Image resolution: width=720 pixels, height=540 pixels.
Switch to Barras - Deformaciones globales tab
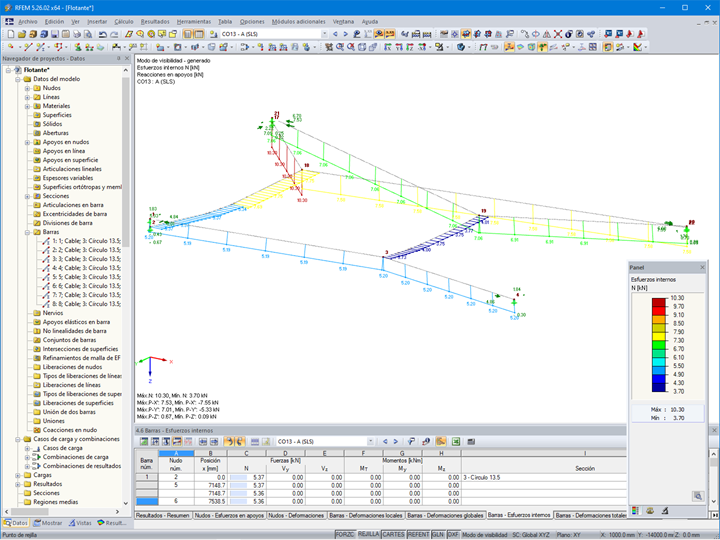pos(445,516)
